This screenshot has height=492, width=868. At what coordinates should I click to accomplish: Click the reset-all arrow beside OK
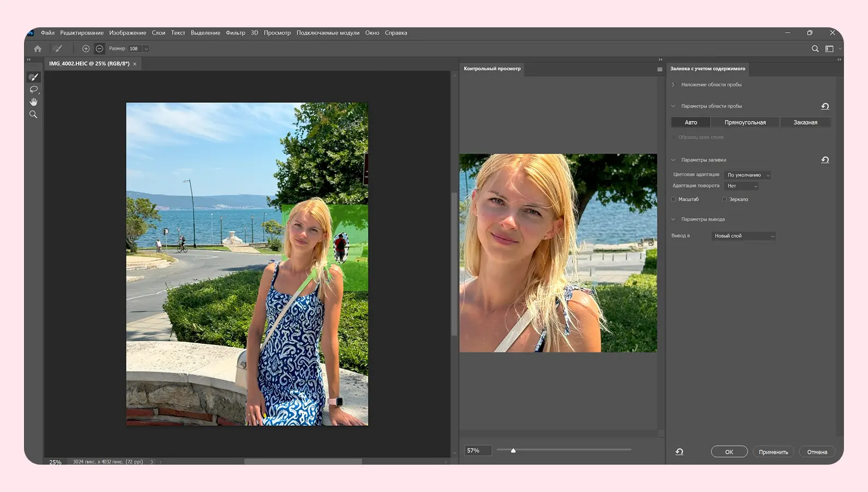pos(679,452)
